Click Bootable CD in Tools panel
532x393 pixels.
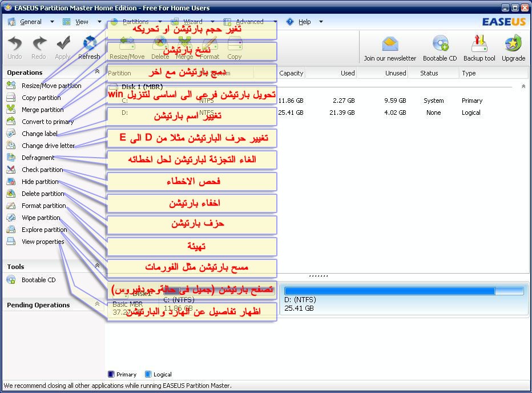pos(38,280)
